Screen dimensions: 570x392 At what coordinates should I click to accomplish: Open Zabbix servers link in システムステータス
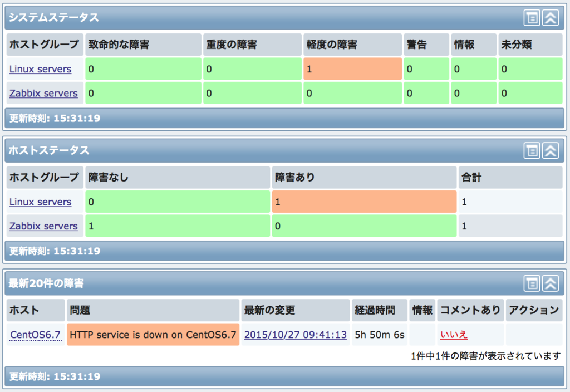43,93
